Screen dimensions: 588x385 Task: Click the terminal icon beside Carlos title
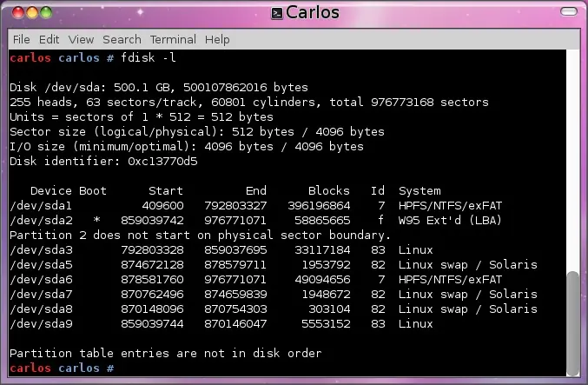pyautogui.click(x=277, y=14)
